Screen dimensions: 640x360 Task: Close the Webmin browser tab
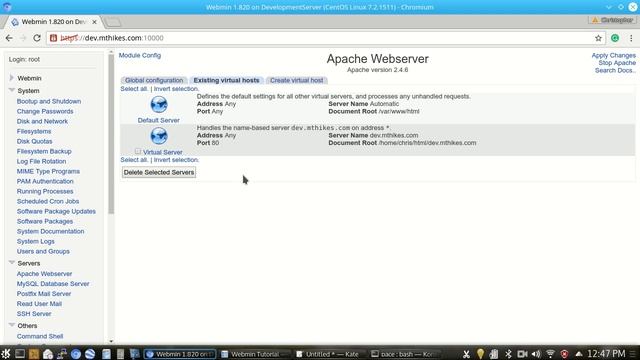point(94,22)
